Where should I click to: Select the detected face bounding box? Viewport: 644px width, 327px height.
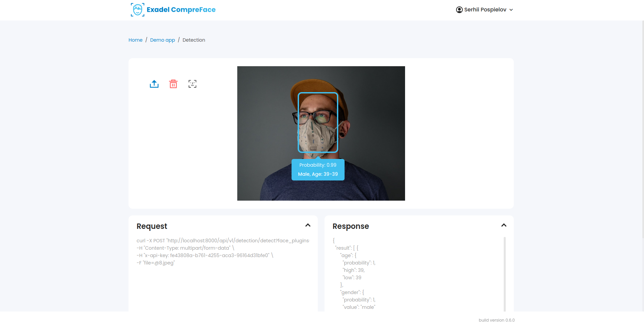(318, 122)
